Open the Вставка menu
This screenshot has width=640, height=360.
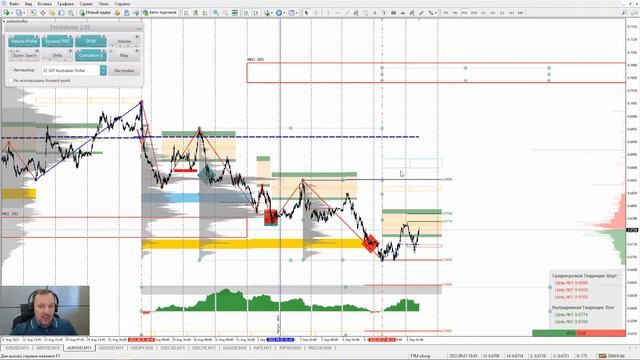[x=44, y=4]
